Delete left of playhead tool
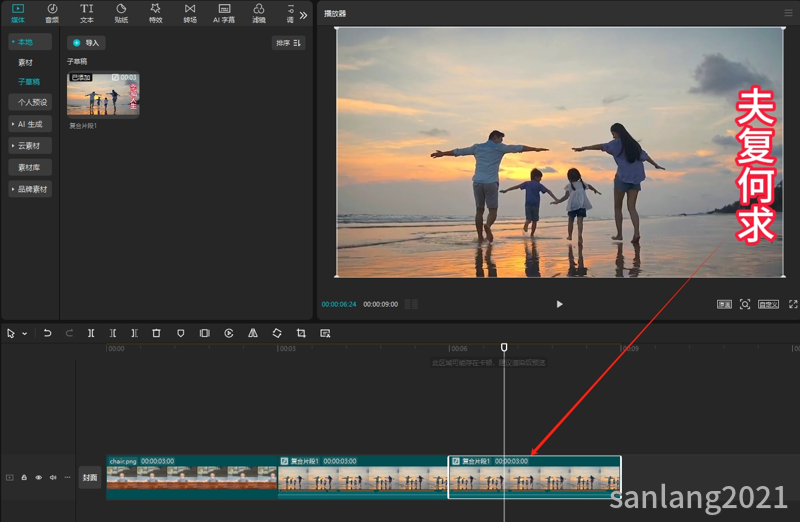 coord(113,333)
